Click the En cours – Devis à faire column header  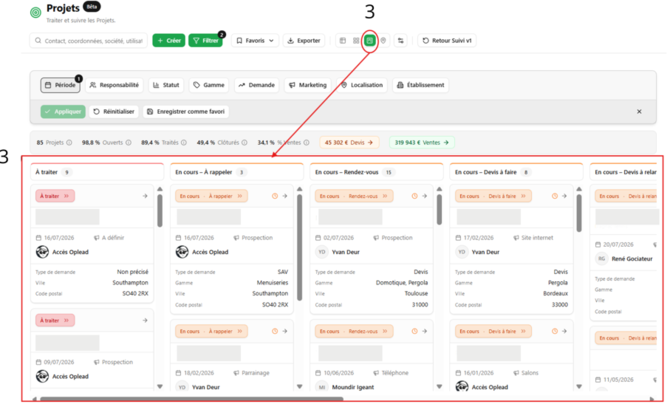tap(516, 172)
